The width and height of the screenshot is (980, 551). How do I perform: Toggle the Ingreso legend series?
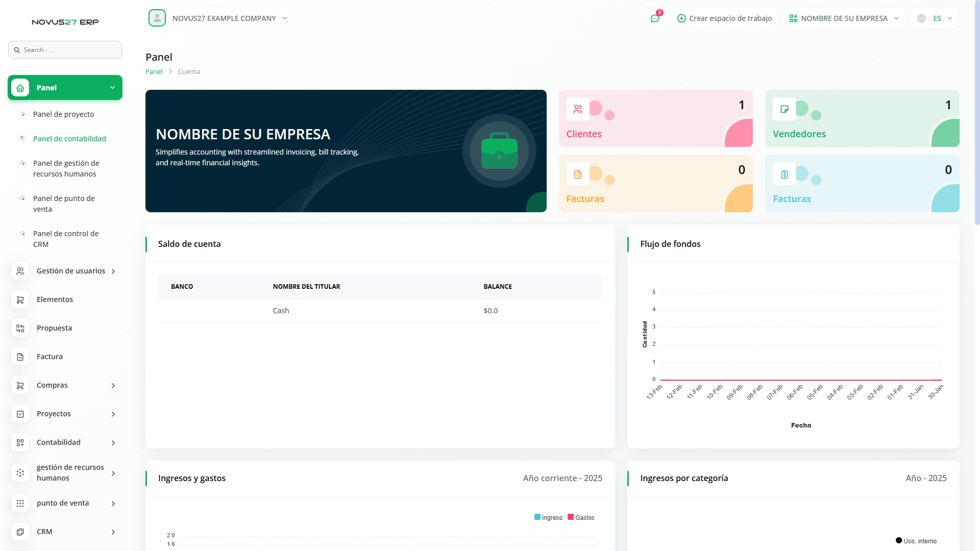tap(548, 517)
